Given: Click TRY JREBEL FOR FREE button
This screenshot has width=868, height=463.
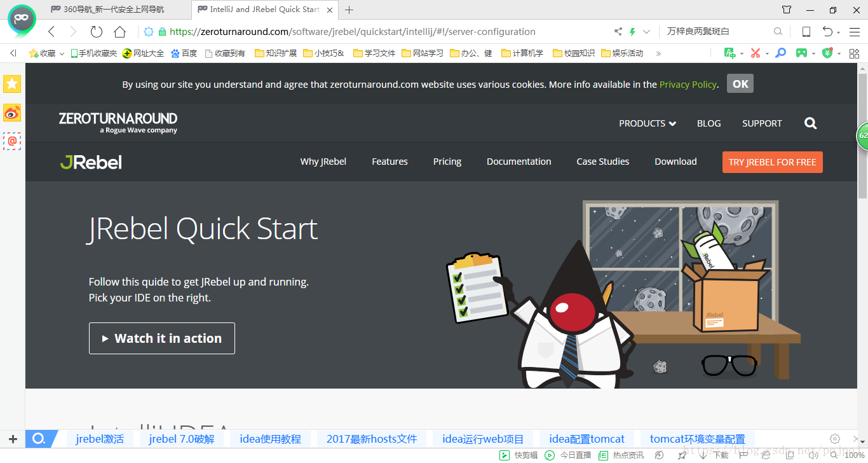Looking at the screenshot, I should 773,162.
